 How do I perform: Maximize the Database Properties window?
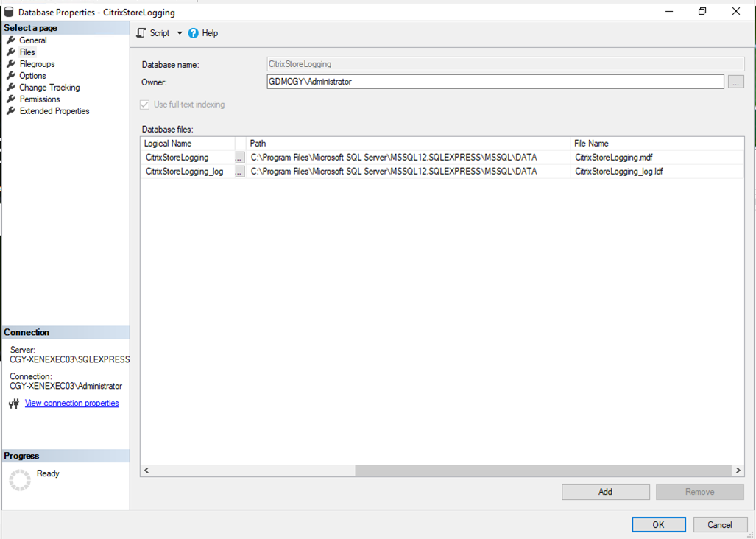pos(702,11)
